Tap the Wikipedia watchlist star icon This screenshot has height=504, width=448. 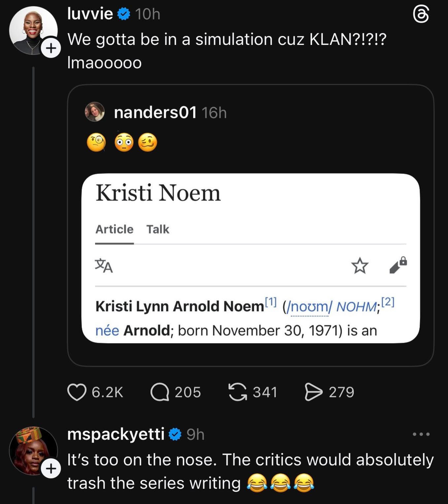(x=360, y=266)
